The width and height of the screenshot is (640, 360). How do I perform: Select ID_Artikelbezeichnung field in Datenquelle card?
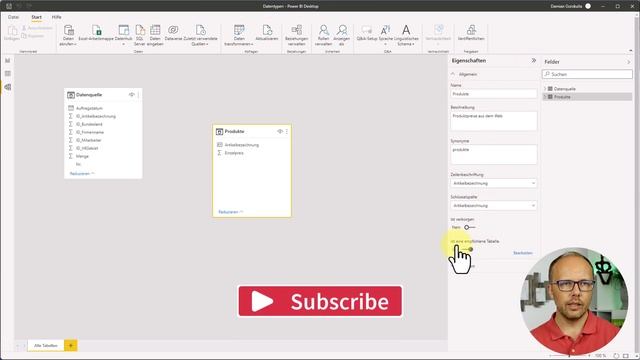96,116
